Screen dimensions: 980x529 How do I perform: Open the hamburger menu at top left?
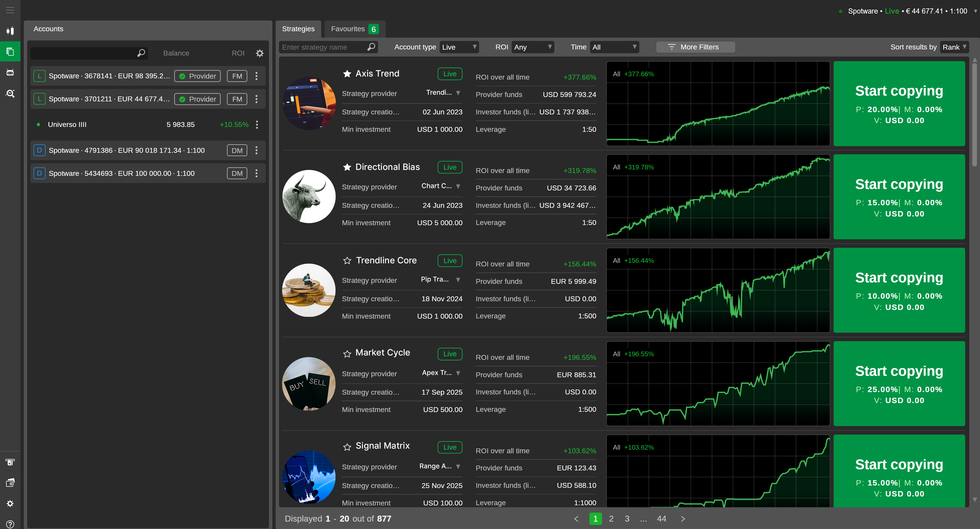pyautogui.click(x=10, y=10)
